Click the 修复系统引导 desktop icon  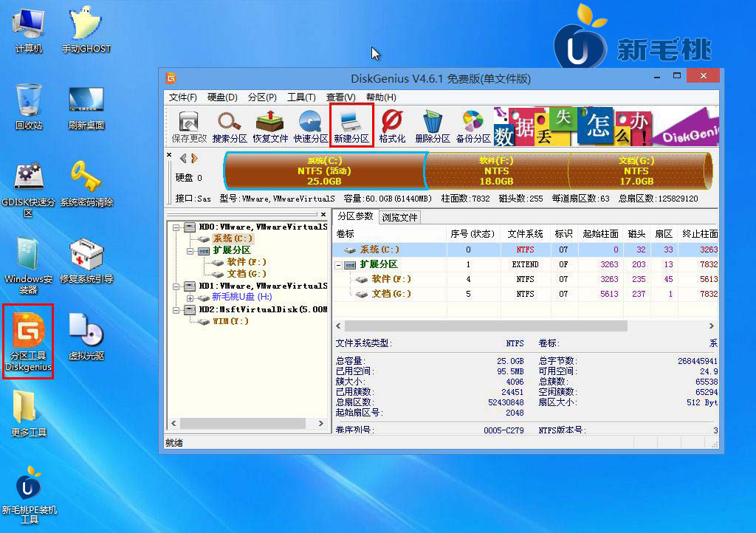(86, 261)
